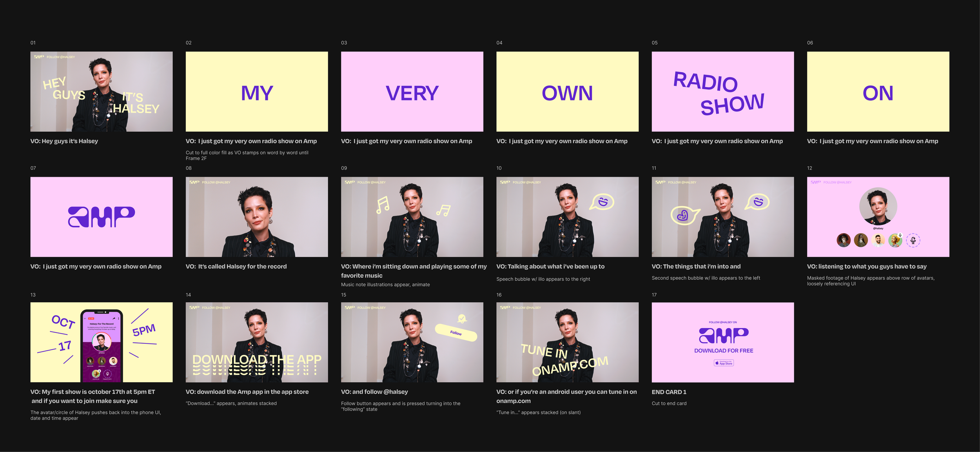Click the Amp logo on the end card
The height and width of the screenshot is (452, 980).
pyautogui.click(x=724, y=336)
